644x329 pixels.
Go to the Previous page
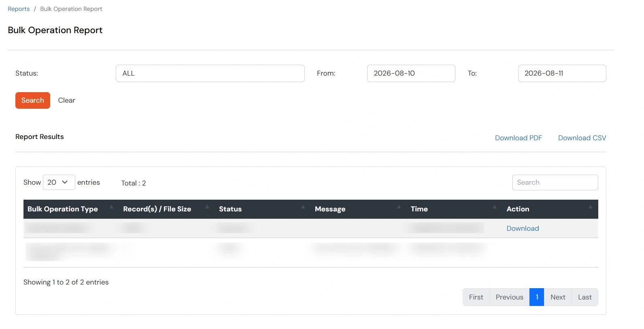(x=509, y=297)
